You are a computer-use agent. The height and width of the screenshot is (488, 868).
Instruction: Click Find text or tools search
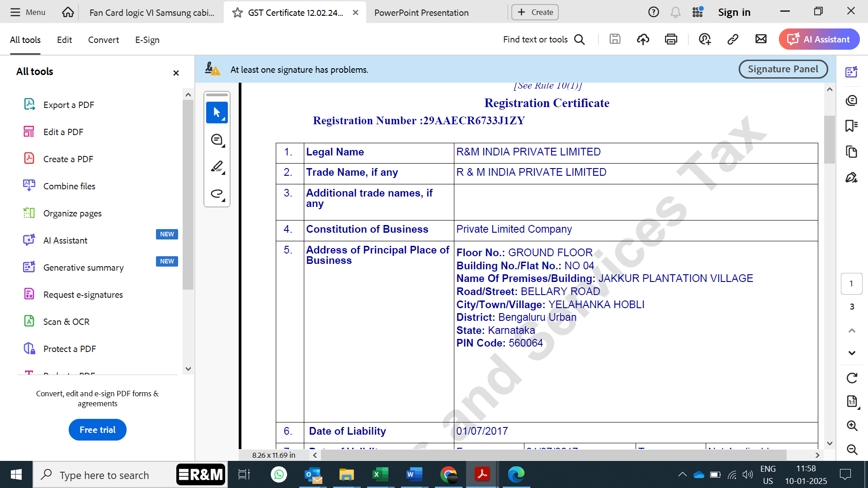click(544, 39)
